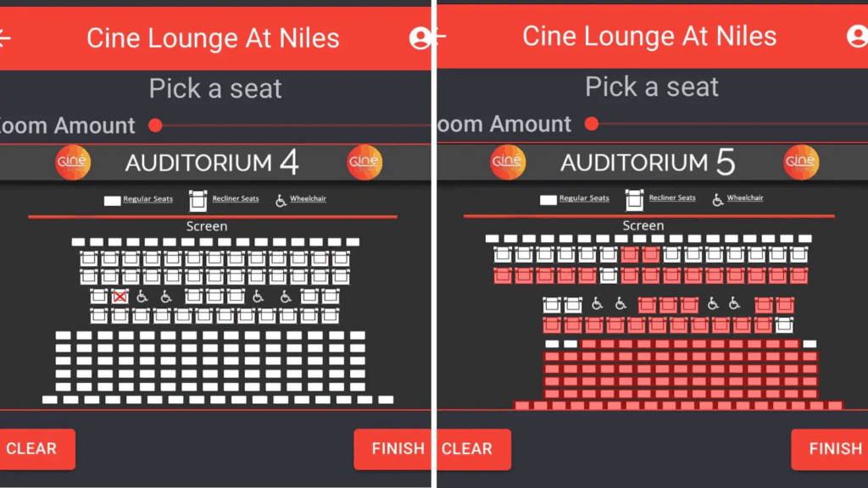Image resolution: width=868 pixels, height=488 pixels.
Task: Click the Cine logo right of Auditorium 5
Action: (x=801, y=162)
